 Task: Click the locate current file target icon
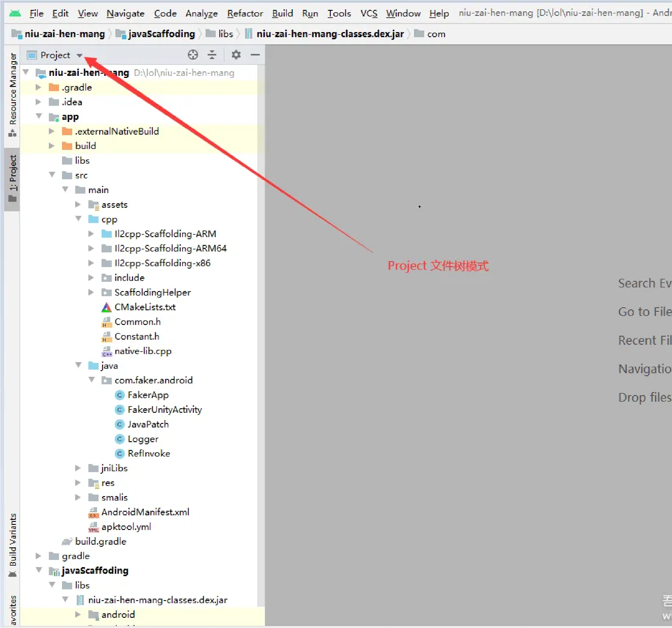(193, 55)
